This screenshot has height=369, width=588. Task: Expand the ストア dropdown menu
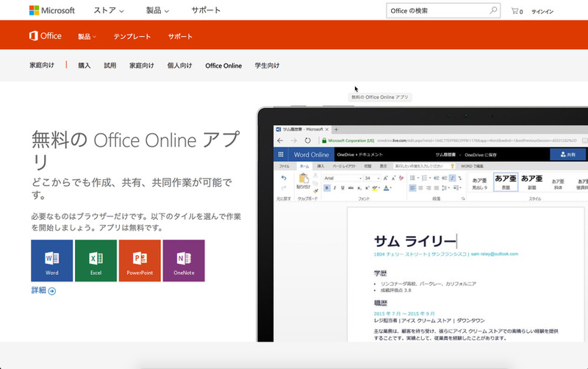pos(109,11)
